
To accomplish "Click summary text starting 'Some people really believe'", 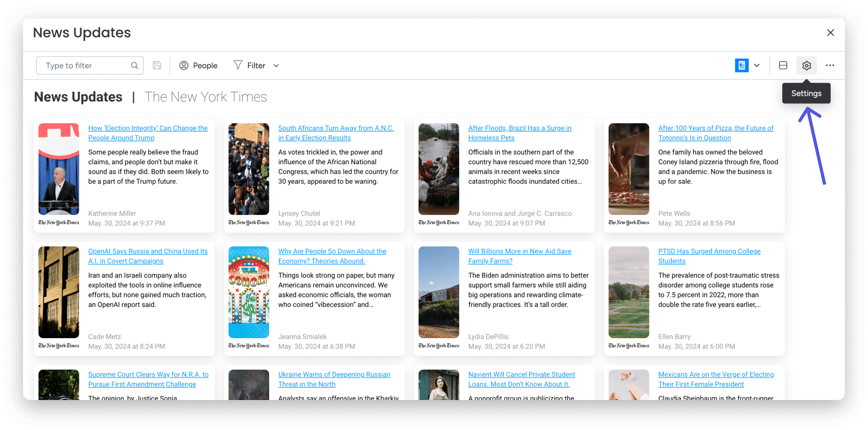I will point(148,167).
